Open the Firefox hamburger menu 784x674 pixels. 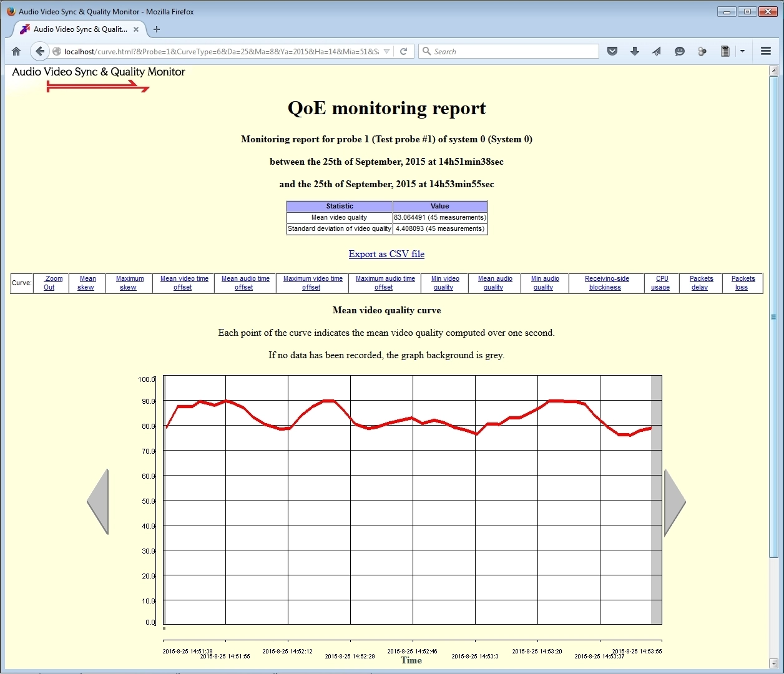(766, 51)
